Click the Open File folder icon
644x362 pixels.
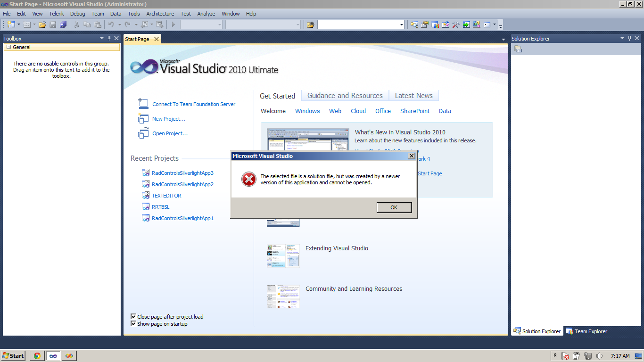click(42, 25)
